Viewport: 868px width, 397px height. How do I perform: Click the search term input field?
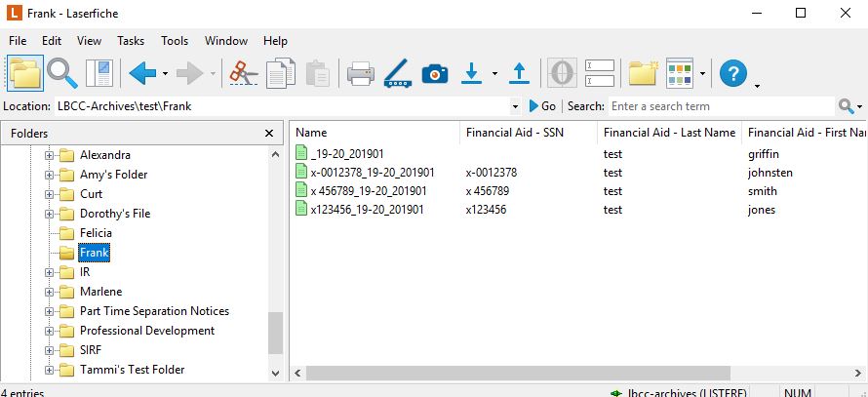[x=720, y=106]
